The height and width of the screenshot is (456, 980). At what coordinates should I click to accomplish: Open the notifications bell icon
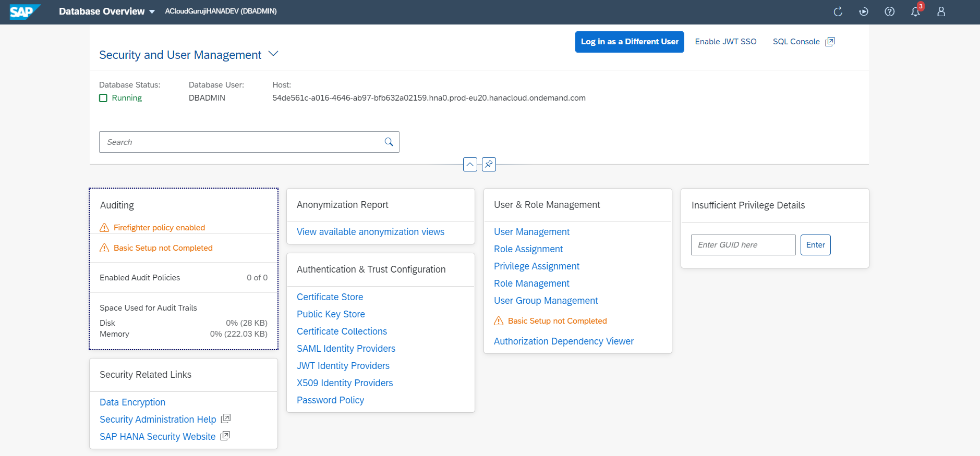(x=915, y=11)
